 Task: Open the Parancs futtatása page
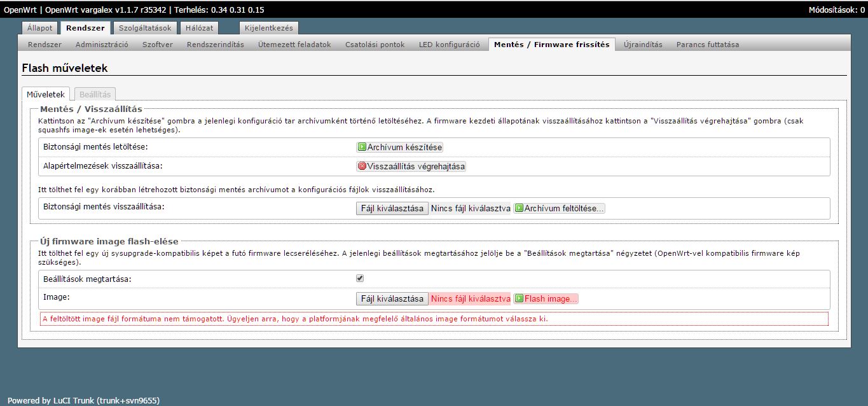click(708, 45)
